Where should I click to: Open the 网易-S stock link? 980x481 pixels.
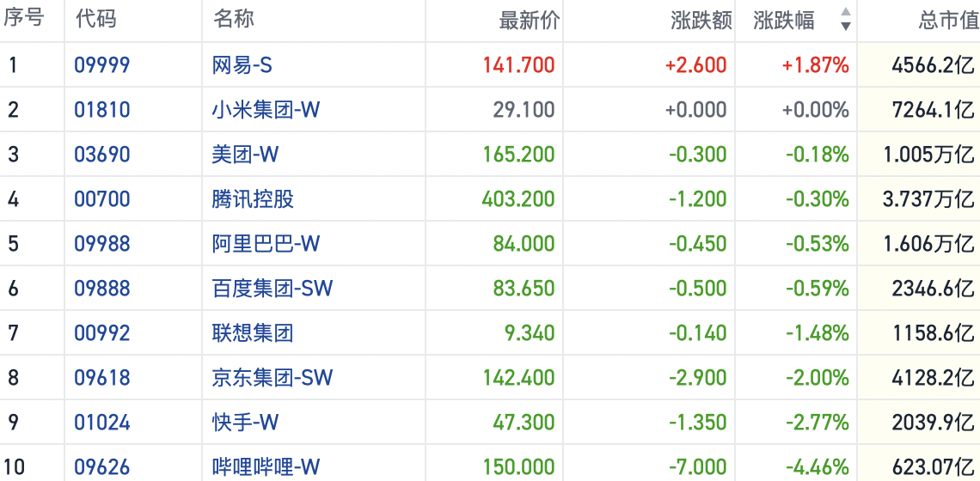pos(242,65)
